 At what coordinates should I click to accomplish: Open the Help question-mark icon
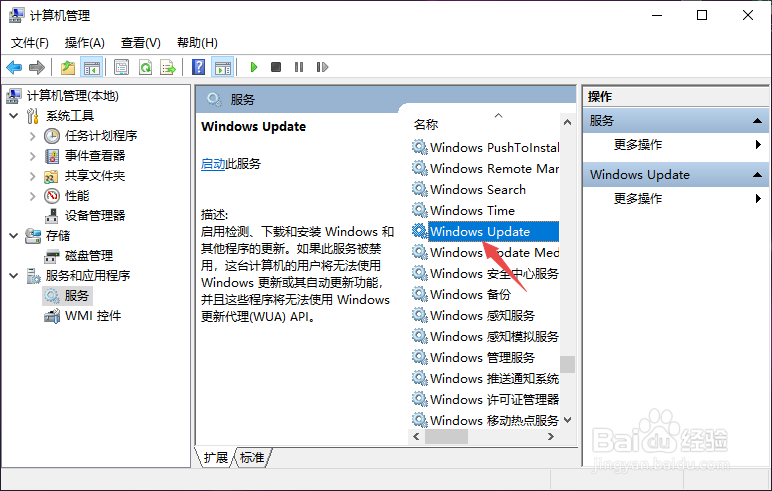(x=198, y=67)
